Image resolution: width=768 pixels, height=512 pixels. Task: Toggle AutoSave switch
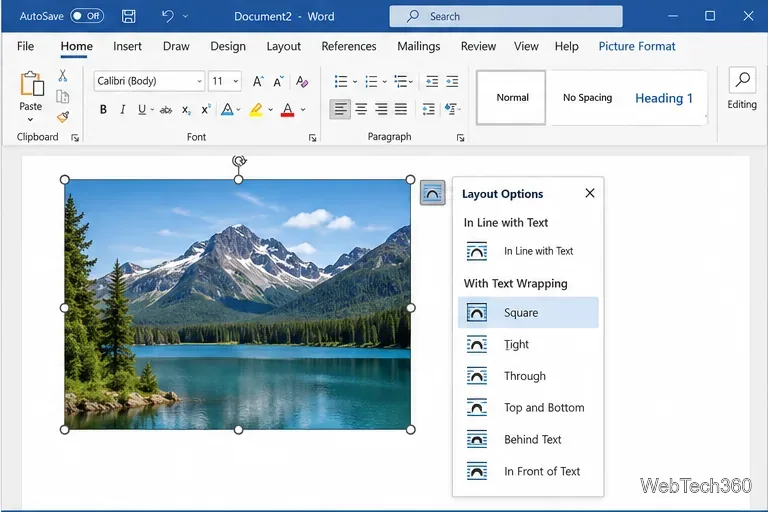pos(87,16)
